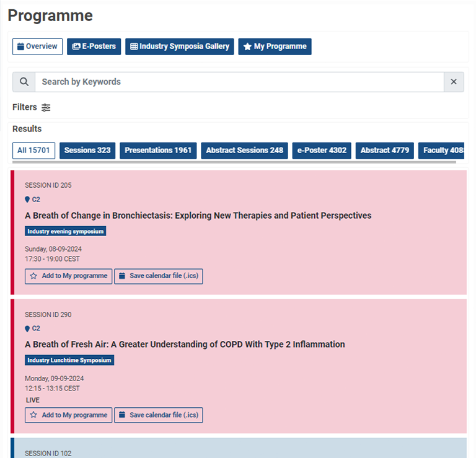Expand the Filters section

[x=25, y=107]
